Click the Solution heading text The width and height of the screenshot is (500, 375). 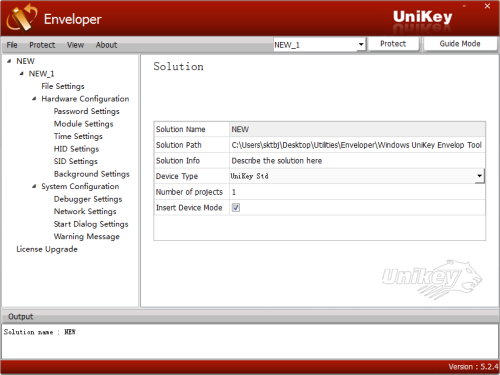(x=178, y=66)
